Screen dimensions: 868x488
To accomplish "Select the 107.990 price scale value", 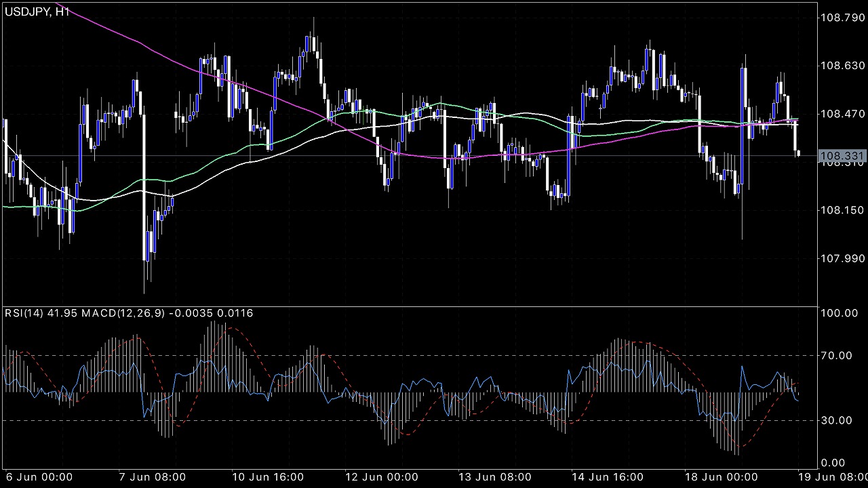I will click(842, 258).
